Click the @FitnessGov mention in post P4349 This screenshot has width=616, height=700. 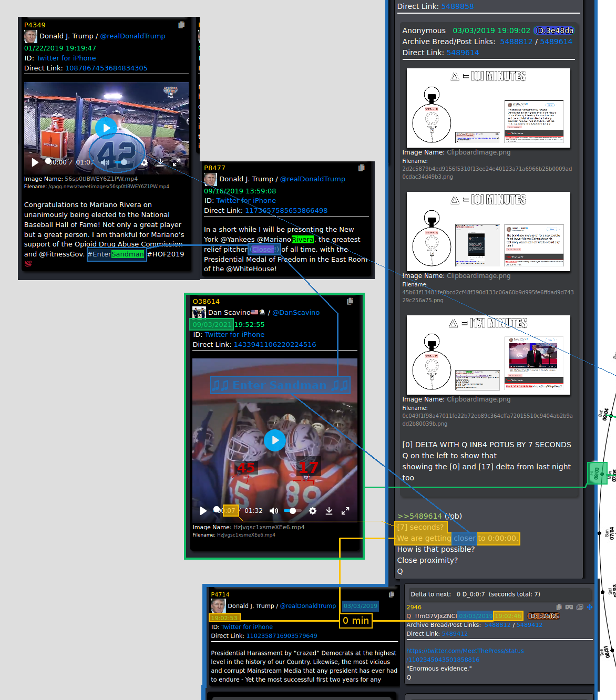61,254
